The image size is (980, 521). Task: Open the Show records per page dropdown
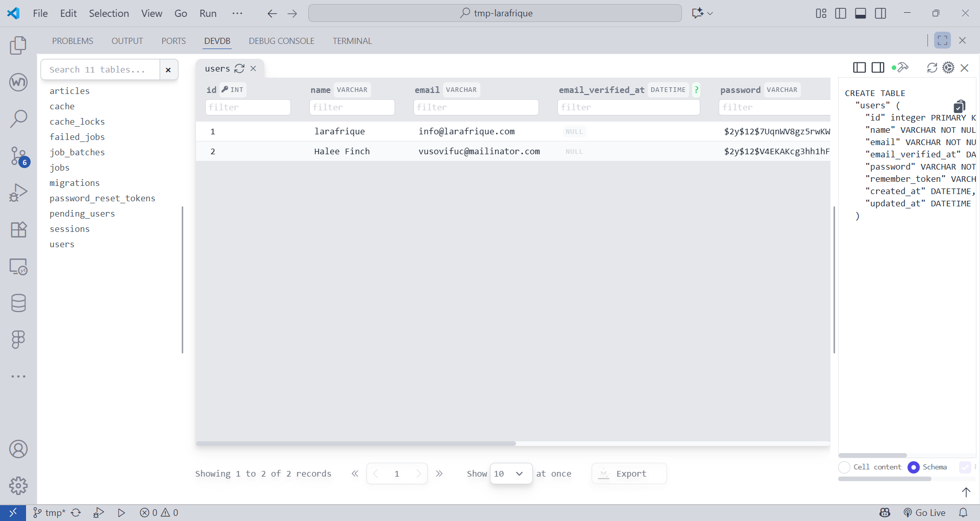coord(511,473)
